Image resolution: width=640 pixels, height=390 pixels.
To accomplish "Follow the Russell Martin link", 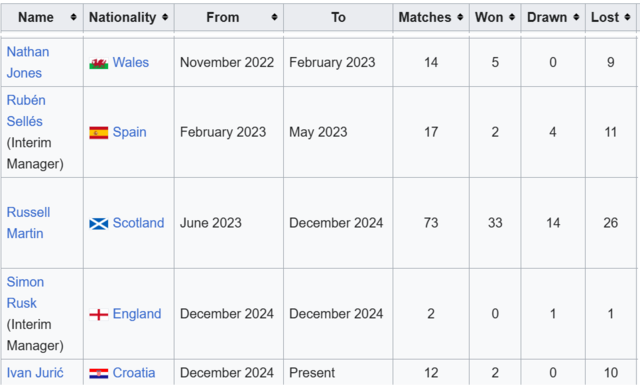I will click(28, 223).
